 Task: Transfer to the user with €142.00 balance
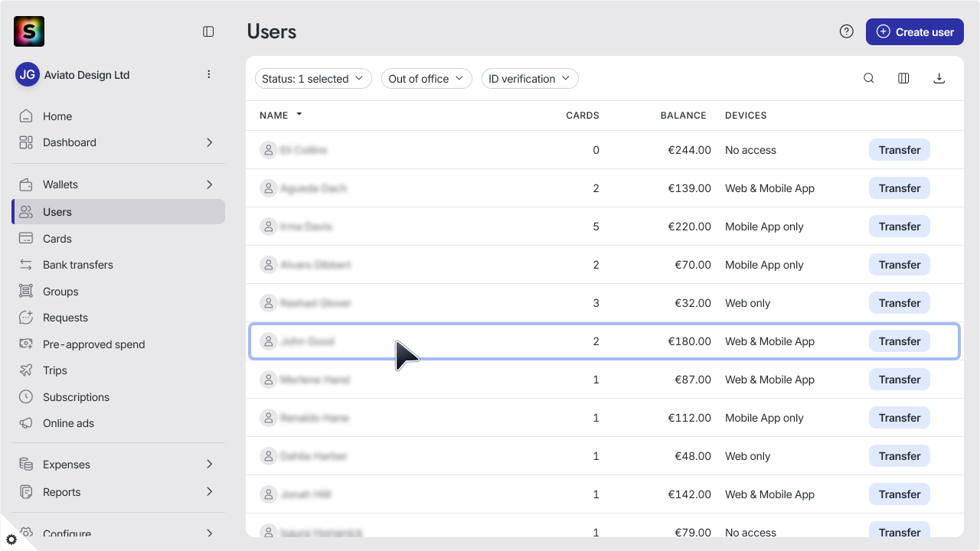tap(899, 494)
